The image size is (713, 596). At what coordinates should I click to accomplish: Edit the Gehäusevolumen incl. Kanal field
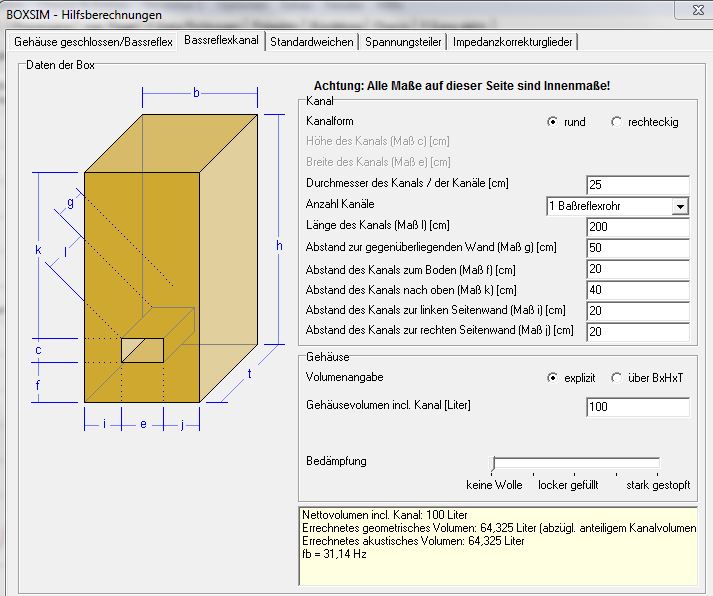[637, 407]
